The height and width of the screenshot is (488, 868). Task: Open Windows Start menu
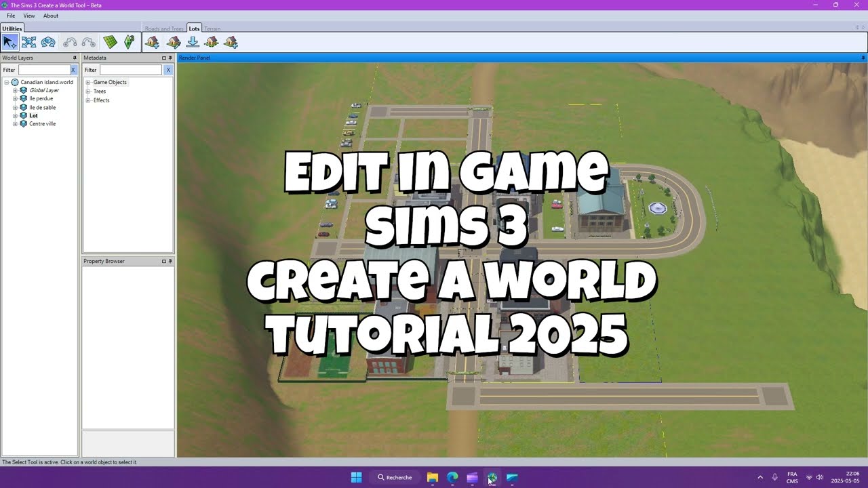[x=356, y=477]
